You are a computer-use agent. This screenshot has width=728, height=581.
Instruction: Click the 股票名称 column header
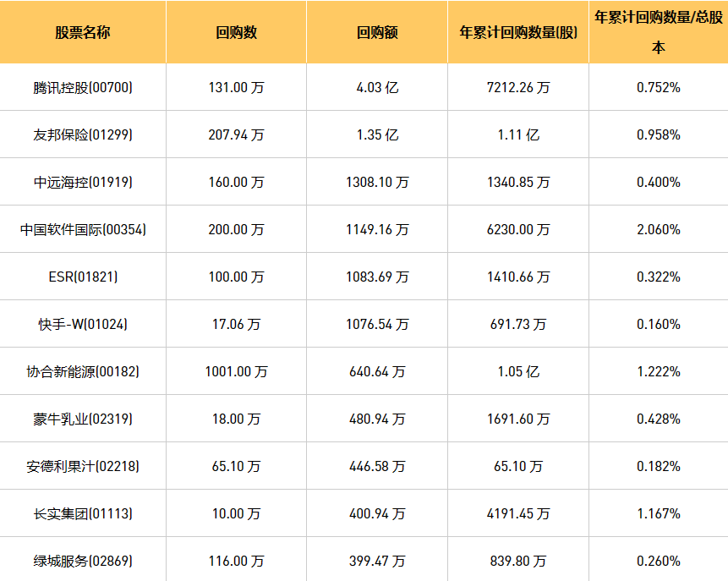83,33
